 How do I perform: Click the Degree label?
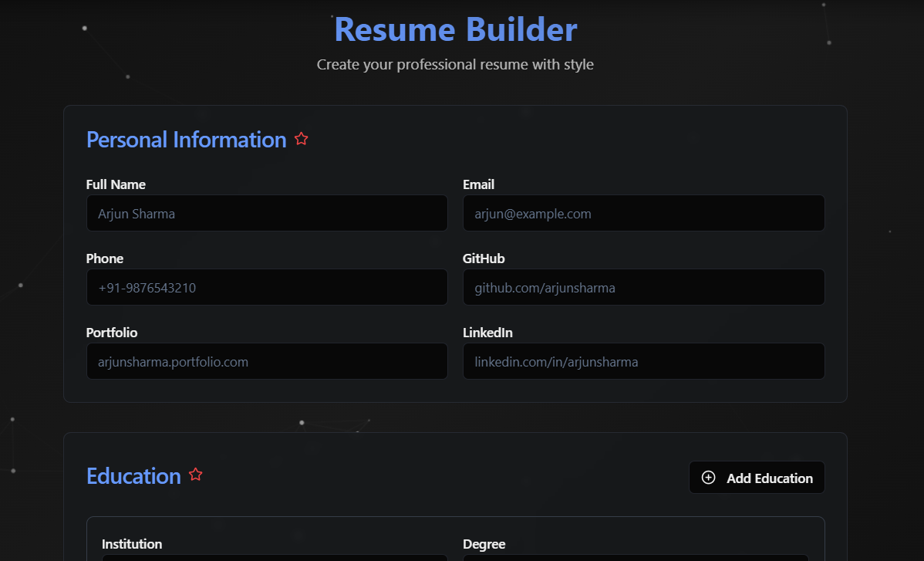pos(484,544)
